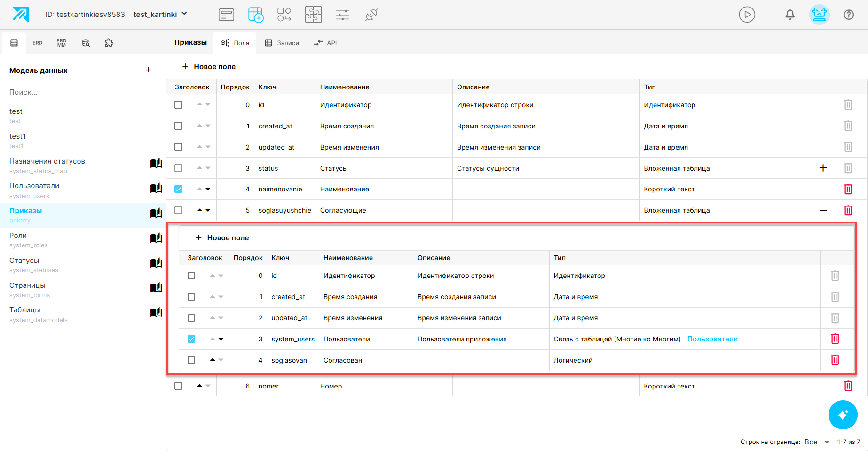Check the header checkbox for soglasovan row
Image resolution: width=868 pixels, height=451 pixels.
191,360
